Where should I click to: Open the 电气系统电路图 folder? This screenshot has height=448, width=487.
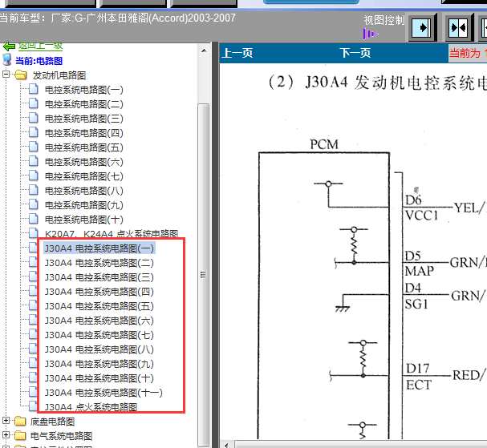point(61,436)
